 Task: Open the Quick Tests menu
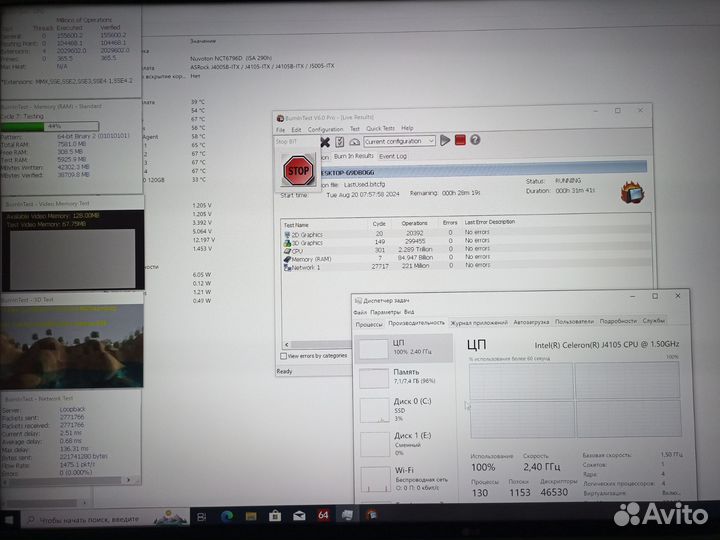tap(380, 129)
